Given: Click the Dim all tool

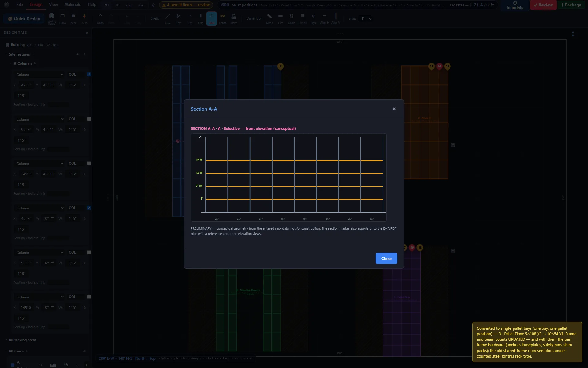Looking at the screenshot, I should 303,18.
